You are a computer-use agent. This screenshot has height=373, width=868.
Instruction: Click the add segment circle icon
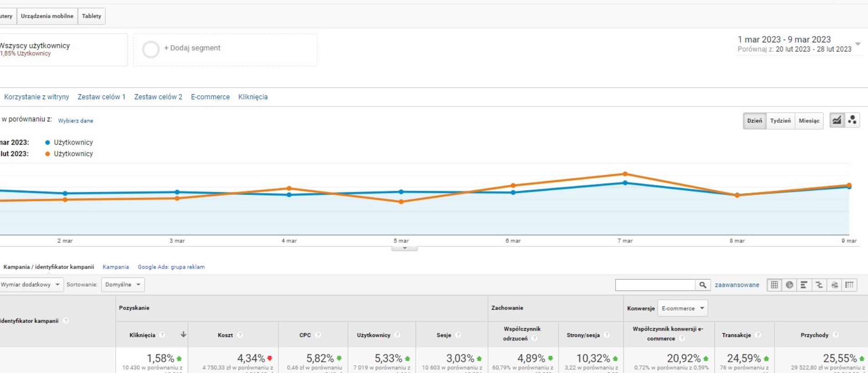point(151,49)
